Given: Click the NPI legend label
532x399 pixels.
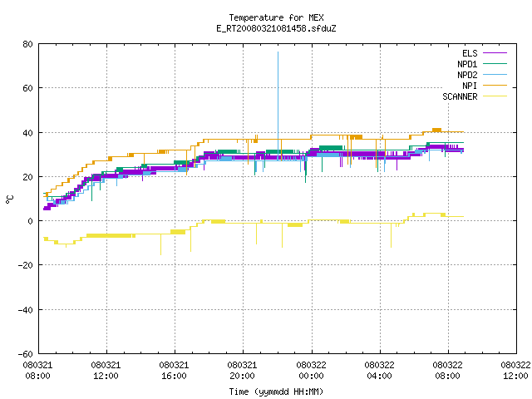Looking at the screenshot, I should point(470,86).
